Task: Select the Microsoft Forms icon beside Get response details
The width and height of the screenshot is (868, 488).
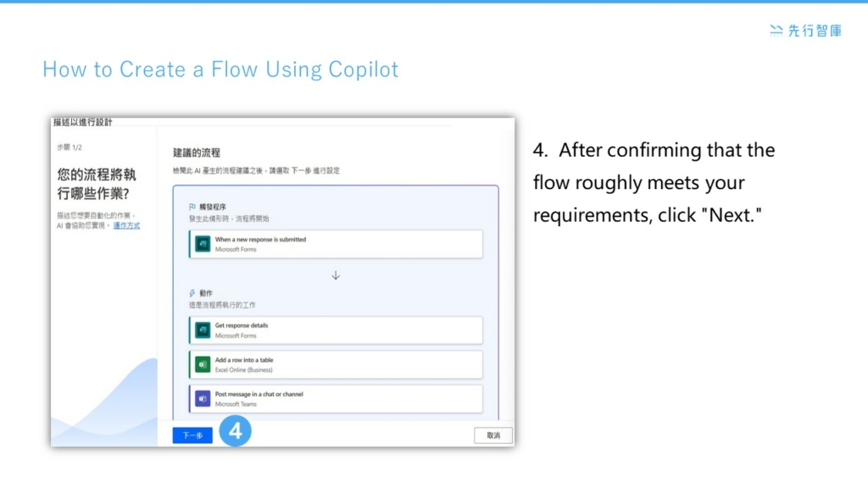Action: [202, 330]
